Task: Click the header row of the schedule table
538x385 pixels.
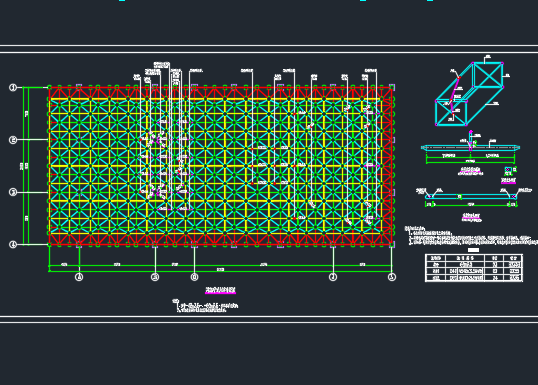Action: tap(473, 258)
